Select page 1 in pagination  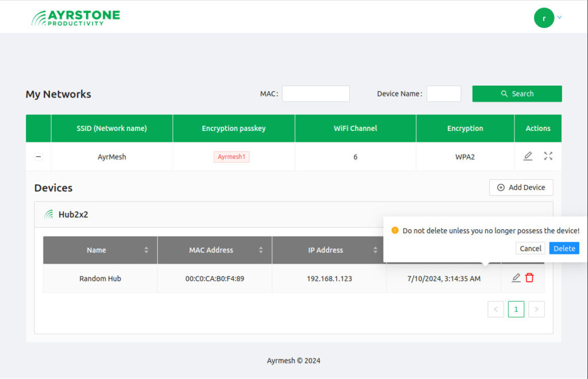point(516,310)
